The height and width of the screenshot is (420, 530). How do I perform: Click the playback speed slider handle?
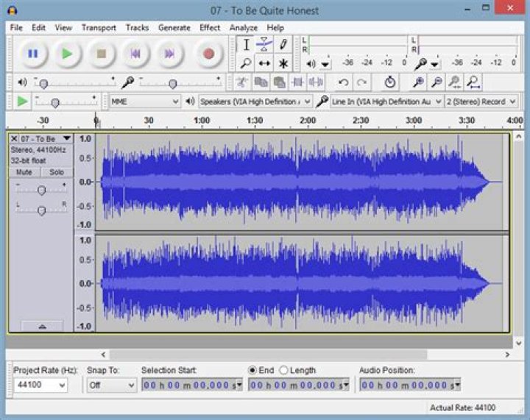55,102
